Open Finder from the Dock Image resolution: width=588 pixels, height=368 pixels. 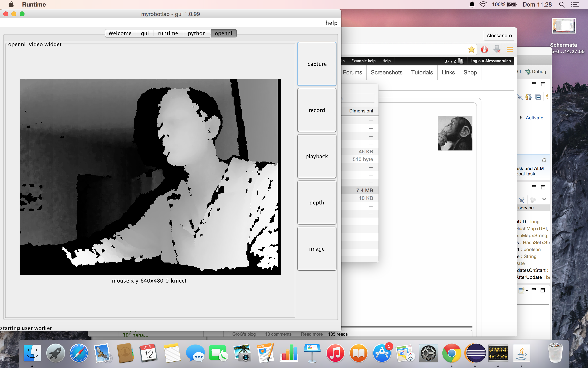tap(32, 353)
